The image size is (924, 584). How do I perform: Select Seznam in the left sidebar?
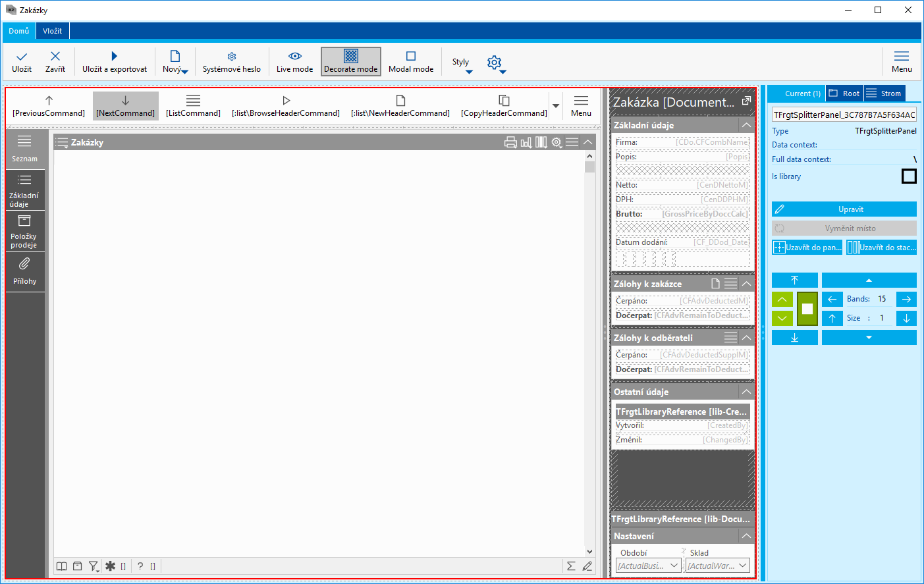pyautogui.click(x=24, y=149)
